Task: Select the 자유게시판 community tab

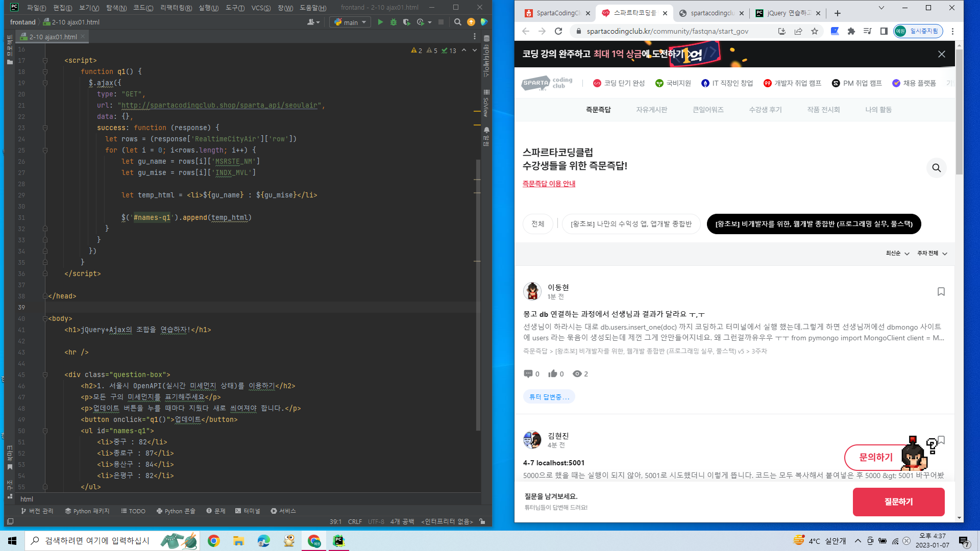Action: click(651, 110)
